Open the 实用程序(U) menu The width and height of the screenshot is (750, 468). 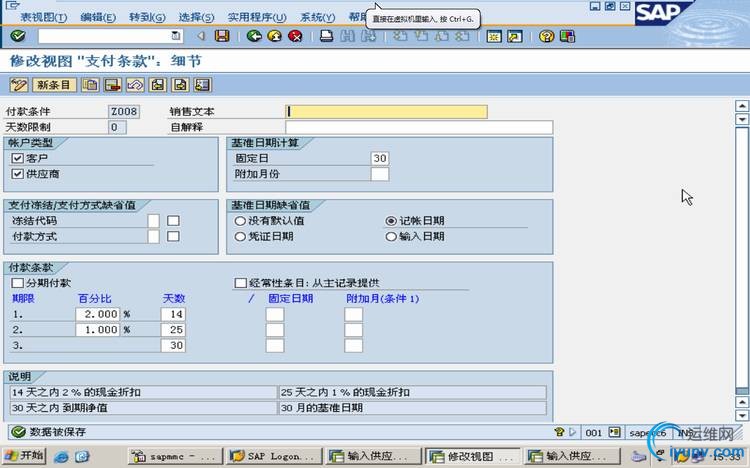click(257, 17)
